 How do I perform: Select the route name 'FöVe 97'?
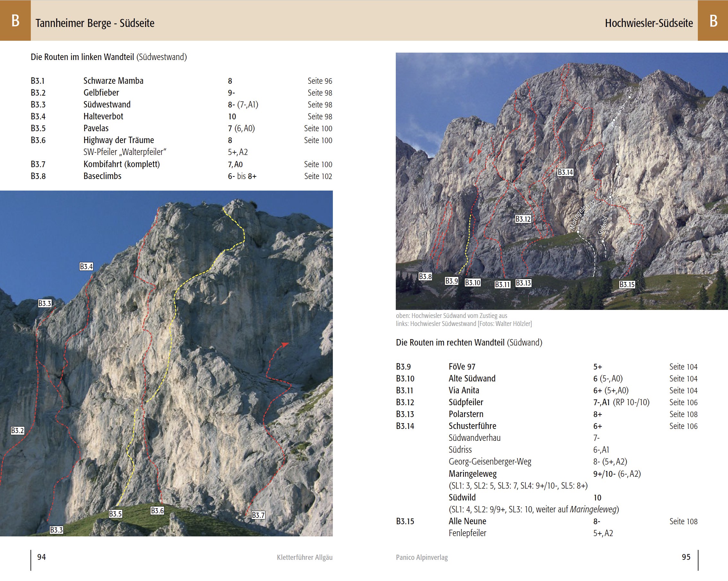pyautogui.click(x=462, y=367)
